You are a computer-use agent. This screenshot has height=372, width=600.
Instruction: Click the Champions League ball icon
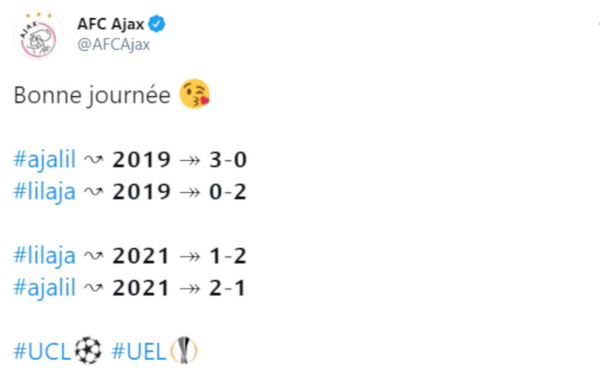(88, 350)
